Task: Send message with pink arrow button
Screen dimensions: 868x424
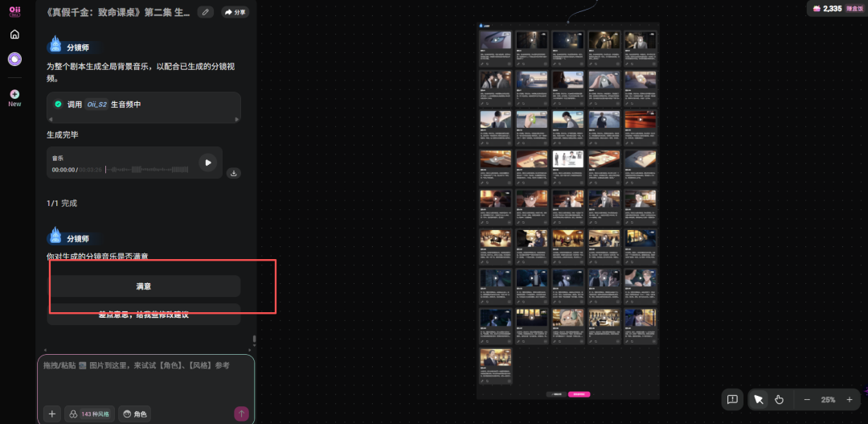Action: pos(241,414)
